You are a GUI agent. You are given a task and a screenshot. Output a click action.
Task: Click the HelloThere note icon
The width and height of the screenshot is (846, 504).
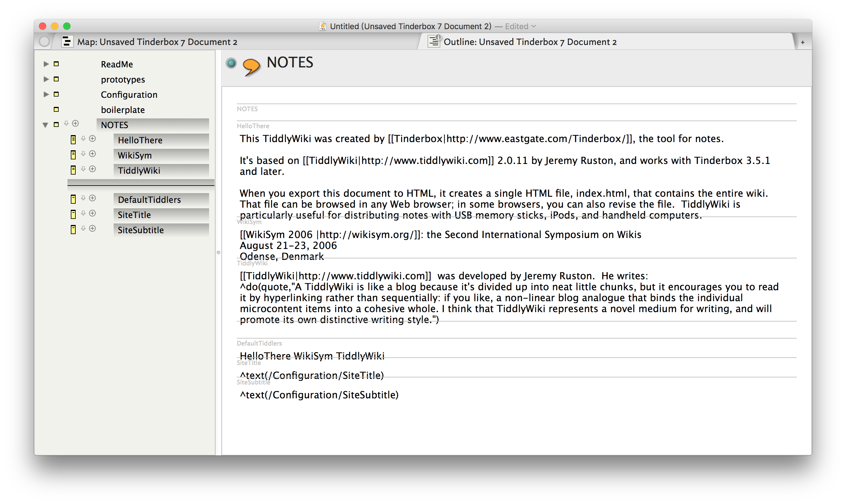pos(73,140)
